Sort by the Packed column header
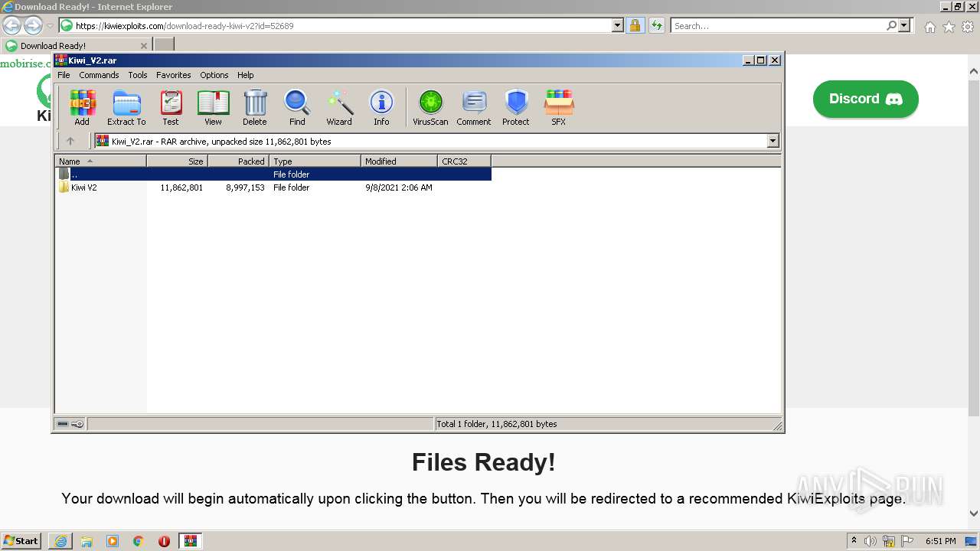This screenshot has width=980, height=551. coord(238,161)
